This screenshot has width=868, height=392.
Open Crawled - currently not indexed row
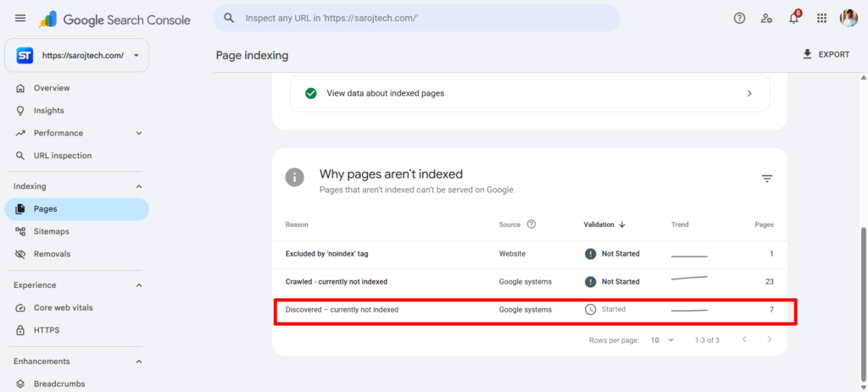pyautogui.click(x=530, y=282)
